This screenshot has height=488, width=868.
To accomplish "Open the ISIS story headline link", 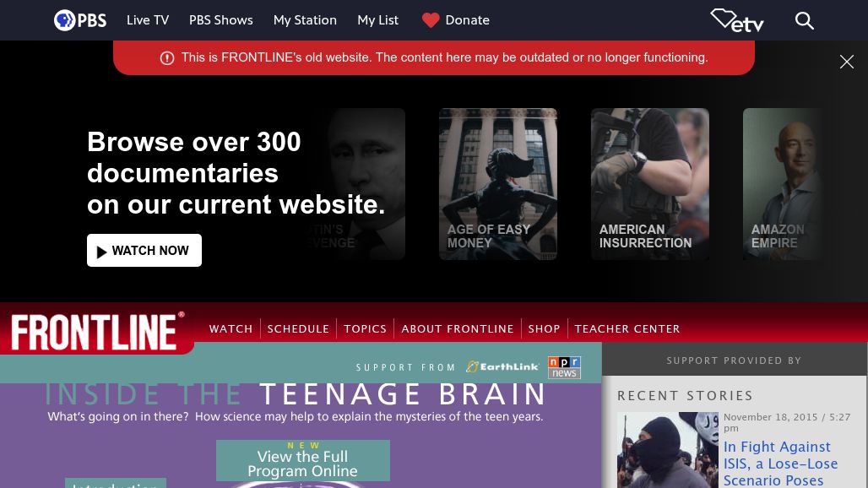I will [780, 464].
